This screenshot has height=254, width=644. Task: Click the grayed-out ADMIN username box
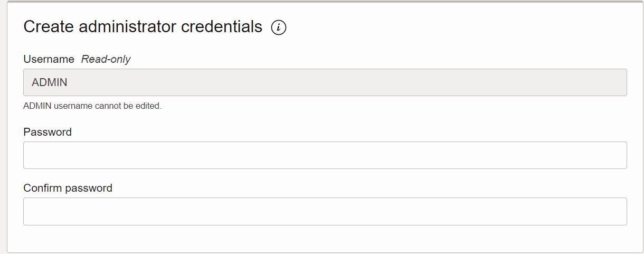(x=325, y=82)
